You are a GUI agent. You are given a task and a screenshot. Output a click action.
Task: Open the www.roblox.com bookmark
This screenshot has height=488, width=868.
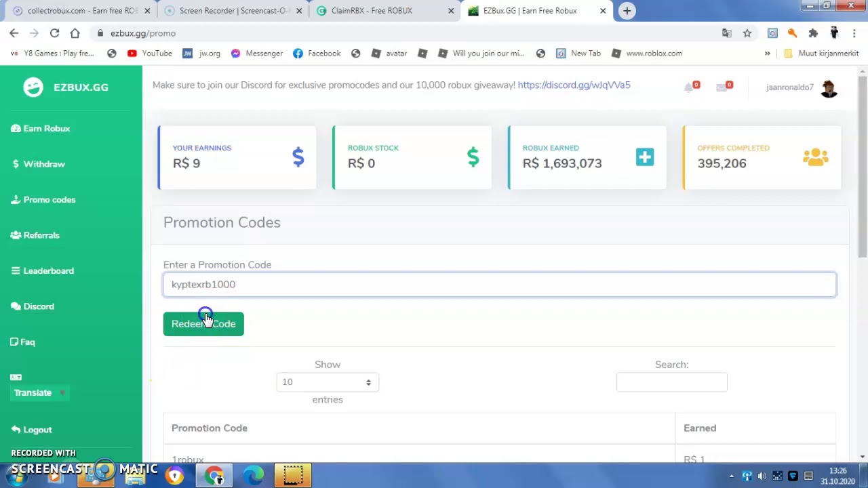click(x=647, y=53)
